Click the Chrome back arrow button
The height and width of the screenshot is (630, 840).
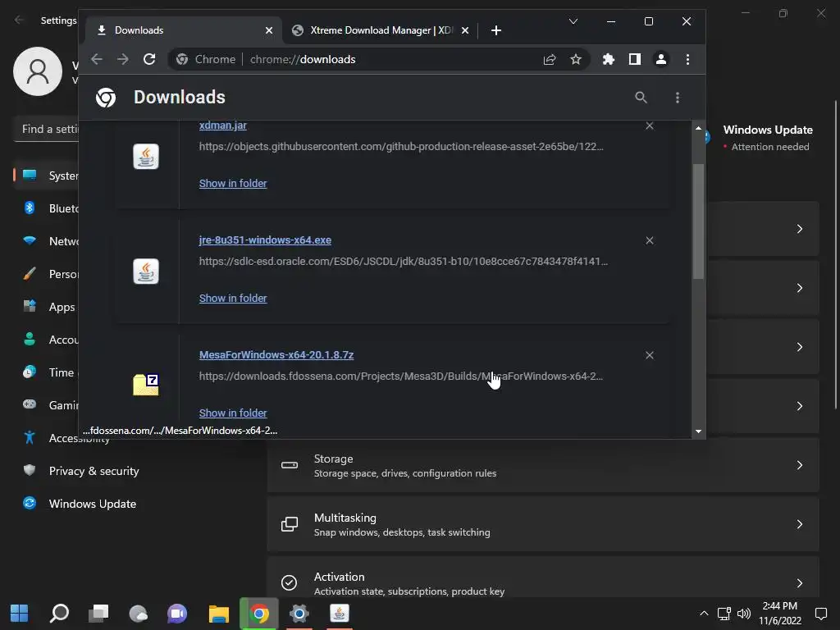coord(97,59)
